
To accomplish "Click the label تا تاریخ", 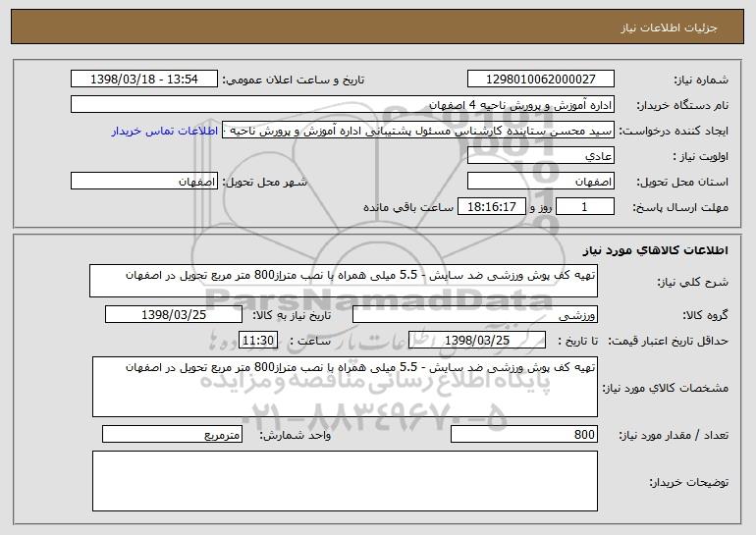I will (x=577, y=341).
